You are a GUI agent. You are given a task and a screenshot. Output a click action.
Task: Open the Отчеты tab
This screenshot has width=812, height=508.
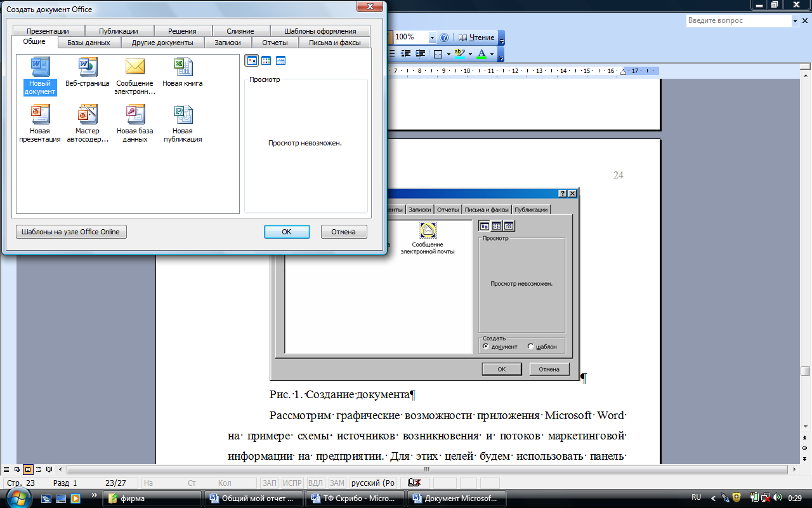point(275,43)
